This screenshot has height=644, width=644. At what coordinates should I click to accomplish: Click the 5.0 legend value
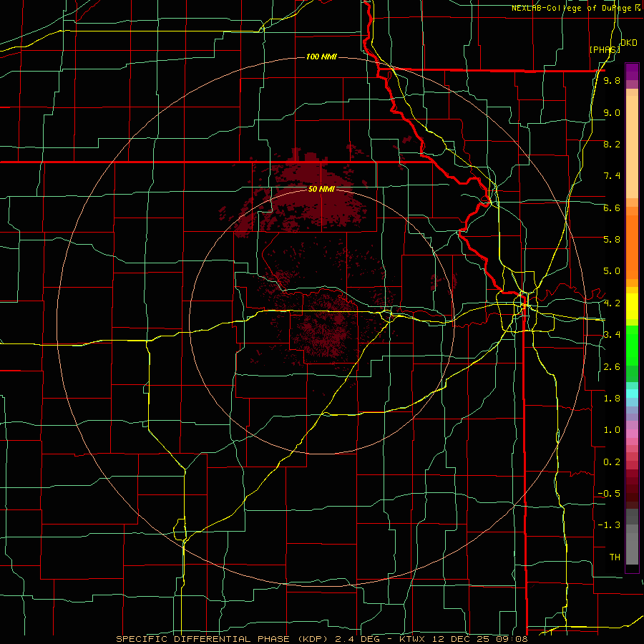pos(612,271)
